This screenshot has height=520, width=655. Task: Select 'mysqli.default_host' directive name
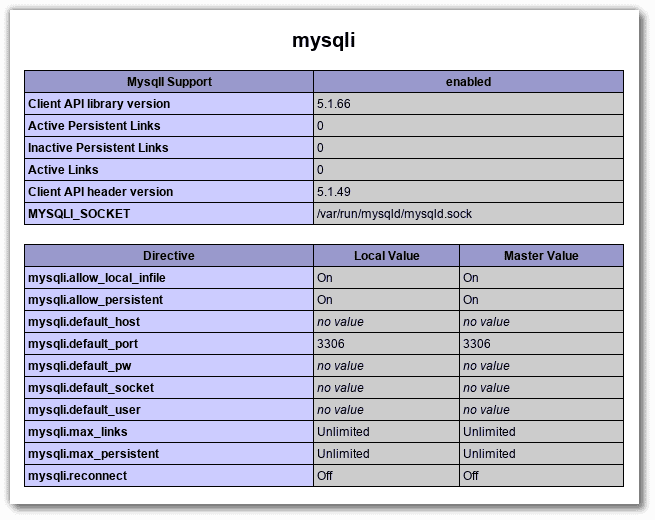(x=84, y=322)
